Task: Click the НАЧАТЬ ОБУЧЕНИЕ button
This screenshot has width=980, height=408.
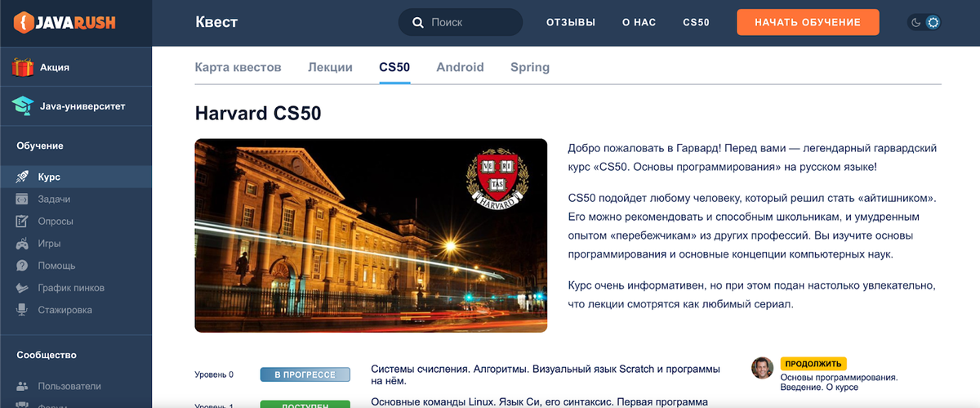Action: click(x=808, y=22)
